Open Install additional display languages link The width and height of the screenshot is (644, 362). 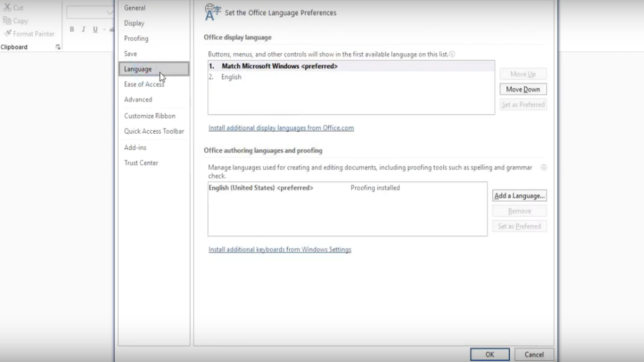[x=281, y=128]
